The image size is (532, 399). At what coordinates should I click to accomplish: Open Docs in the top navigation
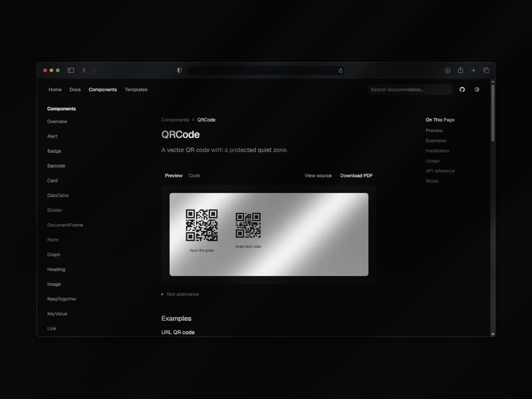(x=75, y=89)
